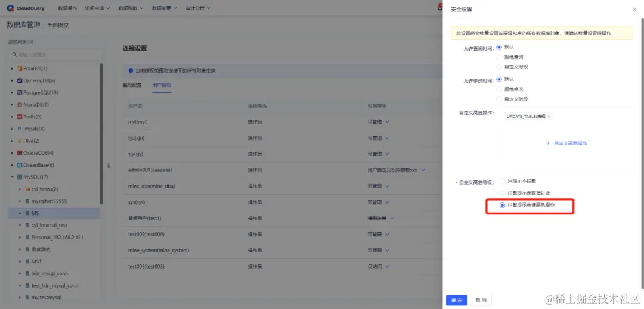The width and height of the screenshot is (644, 309).
Task: Expand the PostgreSQL(19) tree node arrow
Action: tap(13, 93)
